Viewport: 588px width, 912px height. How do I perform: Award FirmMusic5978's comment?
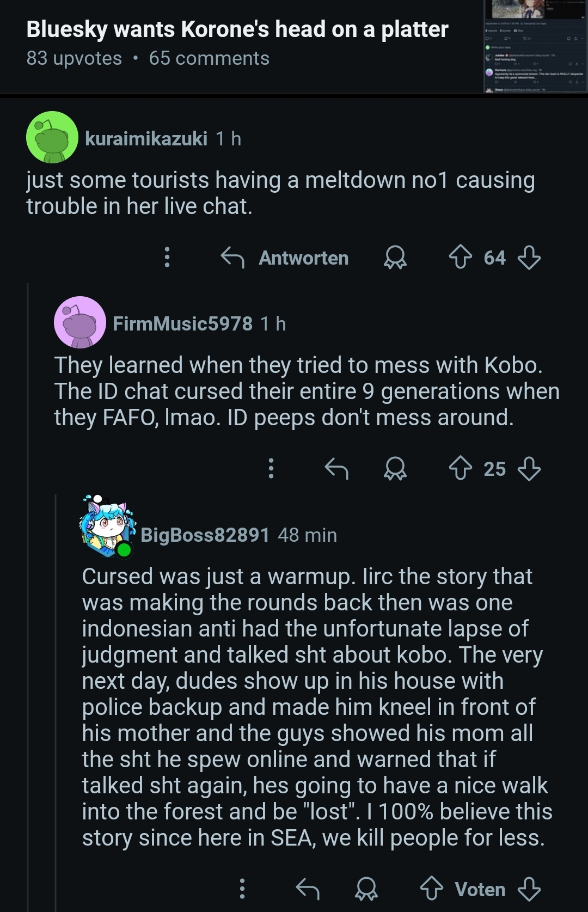[395, 469]
